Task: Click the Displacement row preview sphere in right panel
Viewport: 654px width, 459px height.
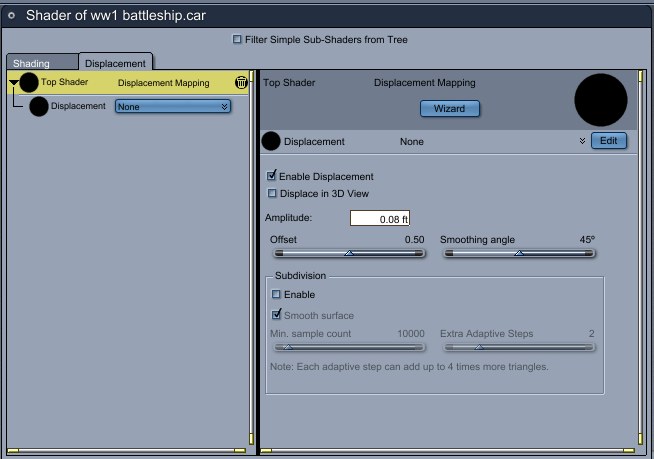Action: pos(271,141)
